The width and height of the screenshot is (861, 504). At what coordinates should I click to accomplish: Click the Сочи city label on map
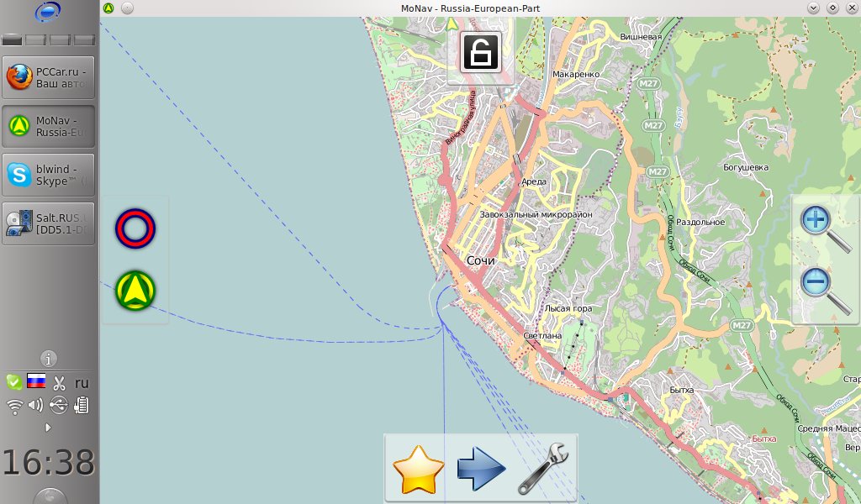pos(481,260)
